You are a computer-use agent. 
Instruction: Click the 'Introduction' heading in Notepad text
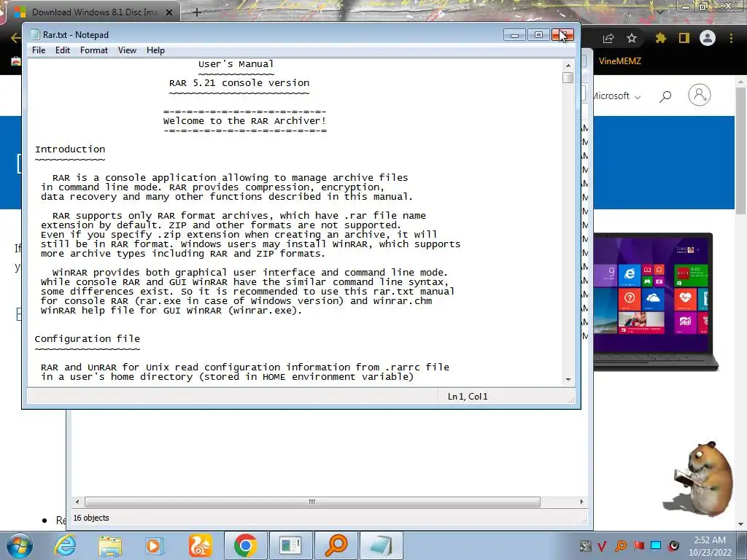coord(70,149)
